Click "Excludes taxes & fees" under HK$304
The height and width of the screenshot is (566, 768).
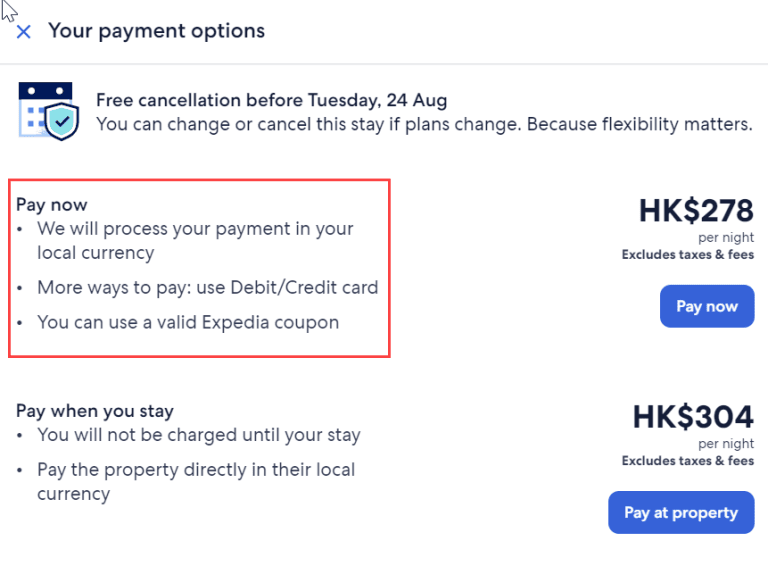click(688, 461)
